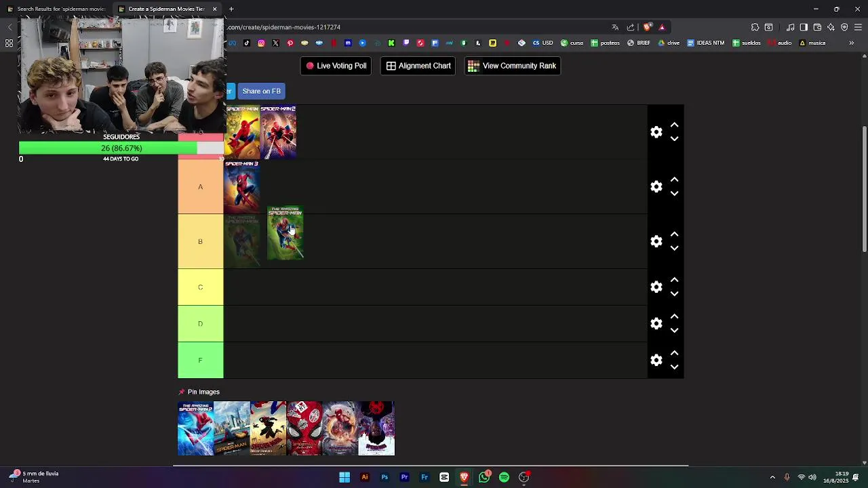The image size is (868, 488).
Task: Open Brave Shields lion icon
Action: pyautogui.click(x=647, y=27)
